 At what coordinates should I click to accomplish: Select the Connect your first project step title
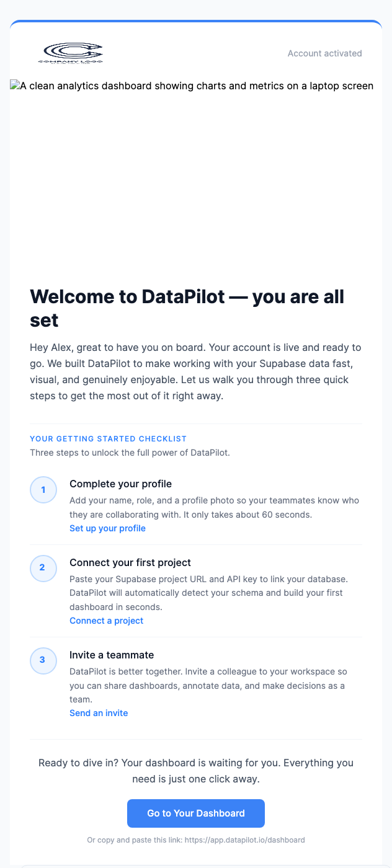(130, 562)
